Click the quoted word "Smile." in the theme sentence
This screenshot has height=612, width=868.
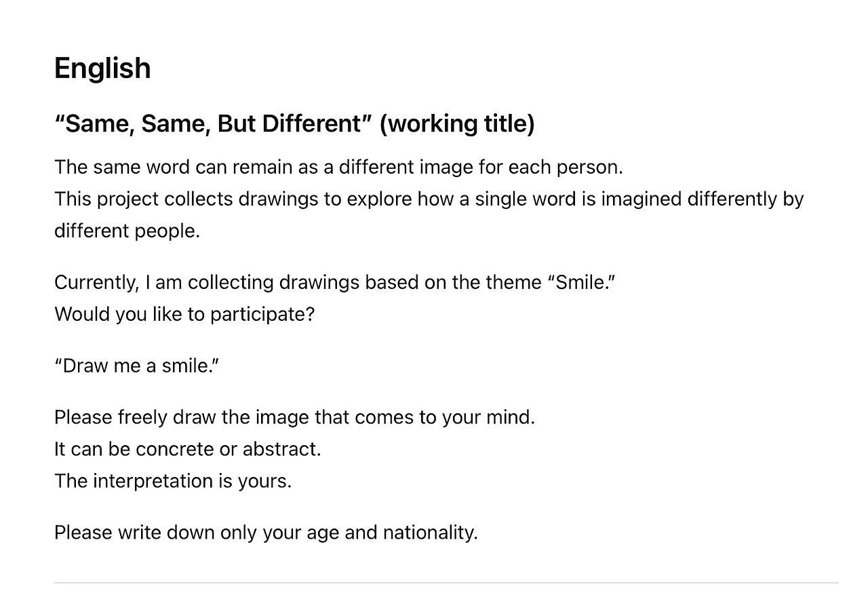(581, 282)
